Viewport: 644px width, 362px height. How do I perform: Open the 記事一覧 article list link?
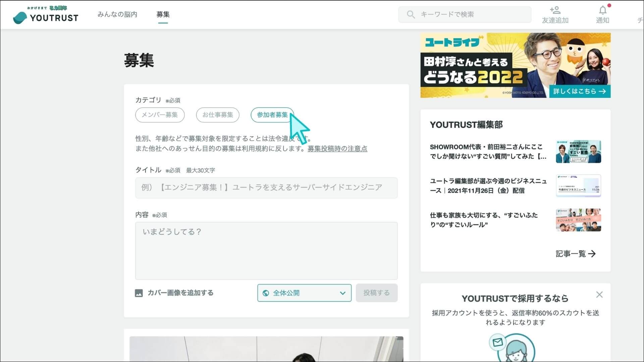click(575, 254)
